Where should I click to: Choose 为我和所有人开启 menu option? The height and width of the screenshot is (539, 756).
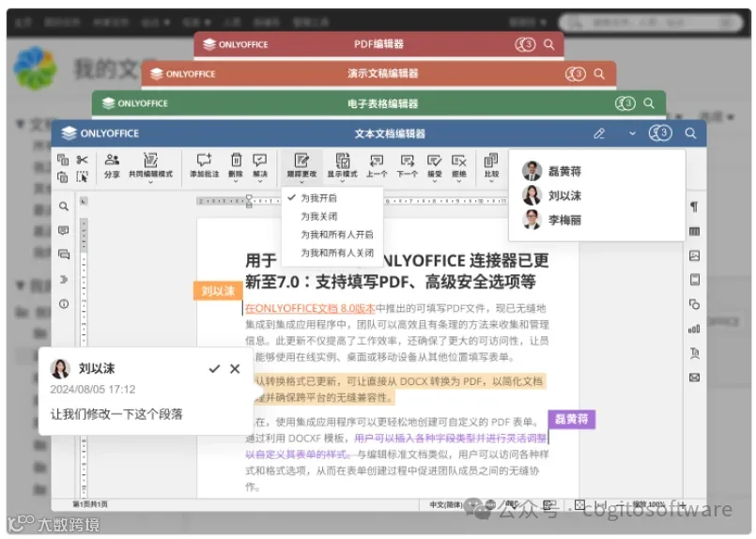click(332, 235)
